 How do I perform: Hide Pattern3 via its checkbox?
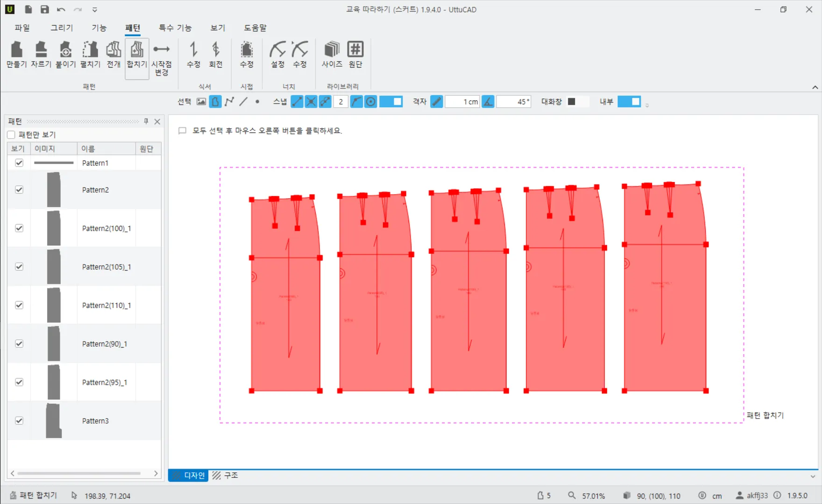pos(19,420)
